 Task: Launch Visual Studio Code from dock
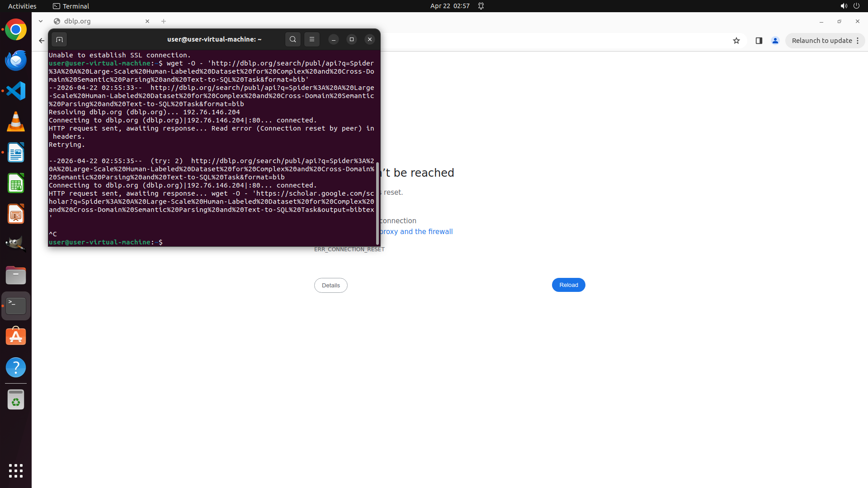pyautogui.click(x=16, y=91)
